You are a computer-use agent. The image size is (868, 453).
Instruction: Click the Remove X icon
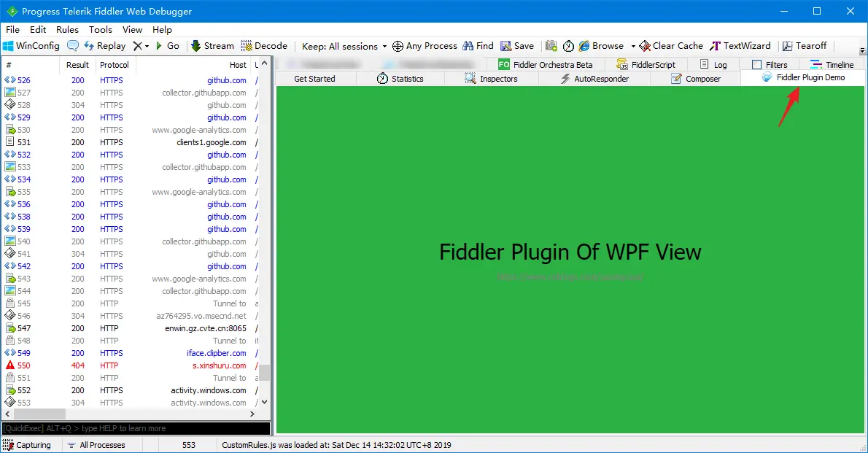(x=138, y=46)
